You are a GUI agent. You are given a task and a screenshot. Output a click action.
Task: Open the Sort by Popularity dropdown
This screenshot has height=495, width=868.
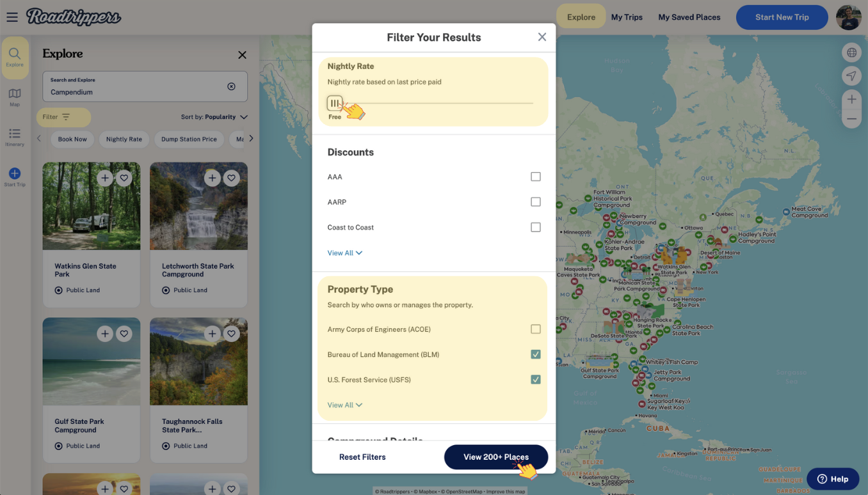(214, 117)
